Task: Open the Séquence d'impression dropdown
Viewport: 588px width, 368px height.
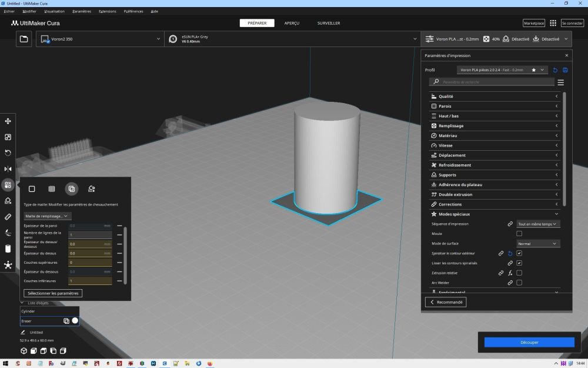Action: coord(538,224)
